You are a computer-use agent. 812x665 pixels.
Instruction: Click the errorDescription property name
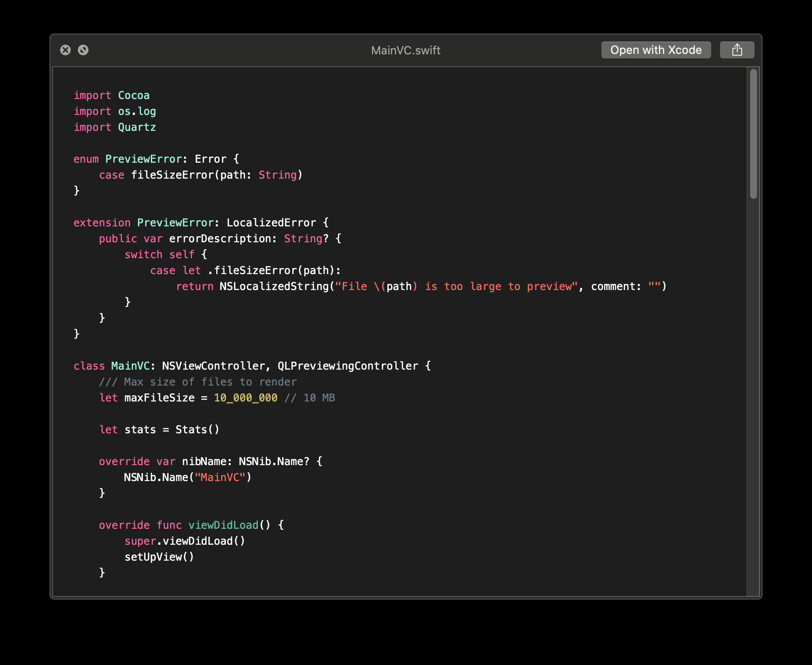(220, 239)
